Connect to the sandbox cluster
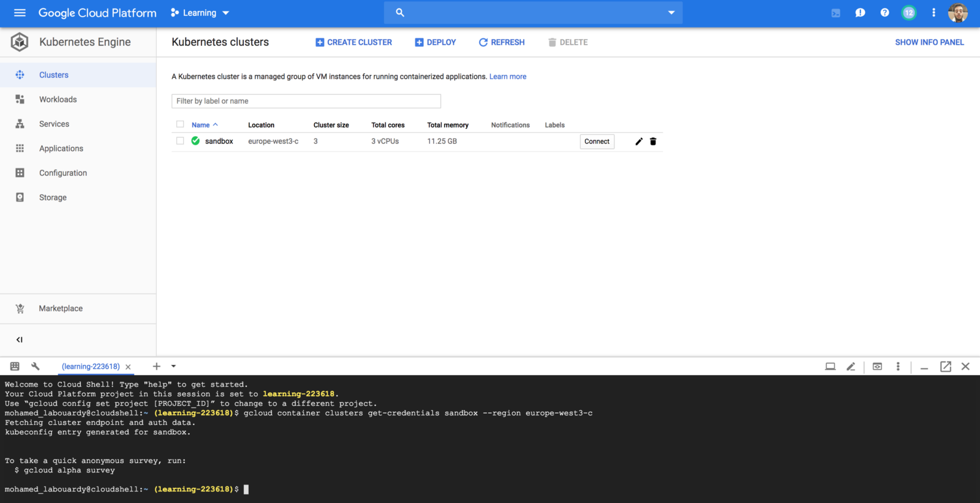The width and height of the screenshot is (980, 503). point(597,142)
